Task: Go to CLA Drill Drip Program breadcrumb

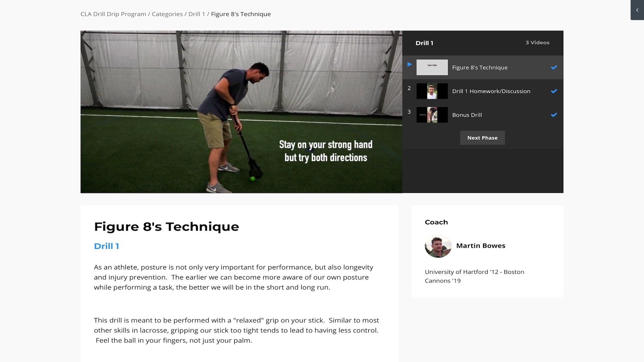Action: point(113,14)
